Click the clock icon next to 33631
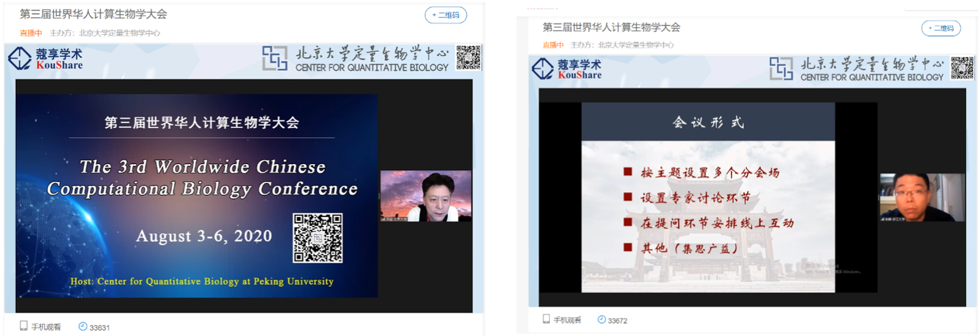This screenshot has height=336, width=980. pyautogui.click(x=83, y=326)
